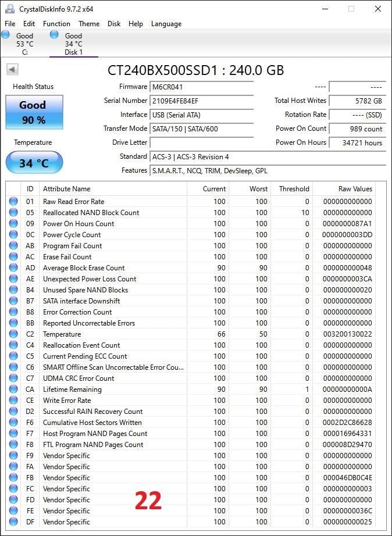Click the status icon for Successful RAIN Recovery Count
The image size is (392, 536).
(x=13, y=411)
